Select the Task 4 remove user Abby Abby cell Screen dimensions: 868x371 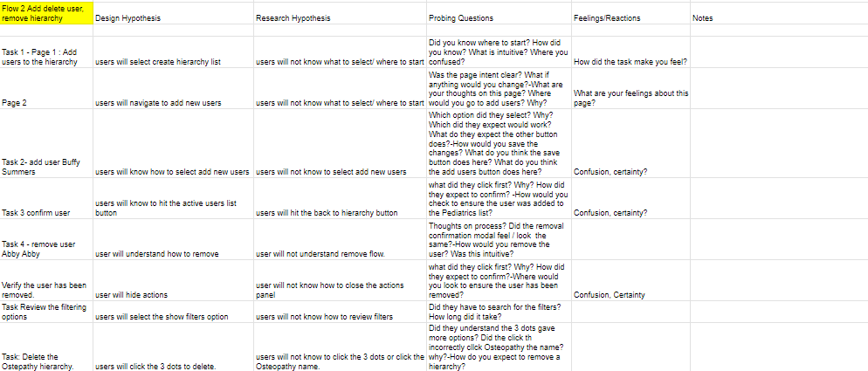[45, 248]
